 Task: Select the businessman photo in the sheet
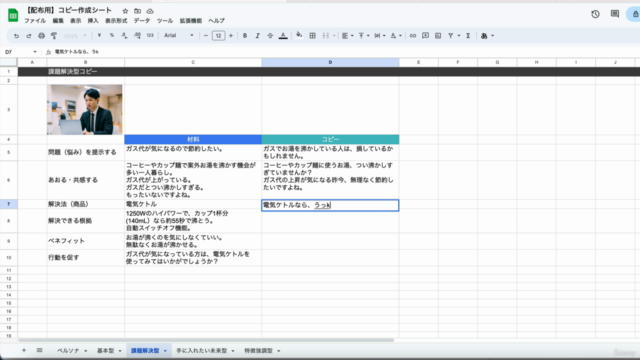(x=84, y=109)
